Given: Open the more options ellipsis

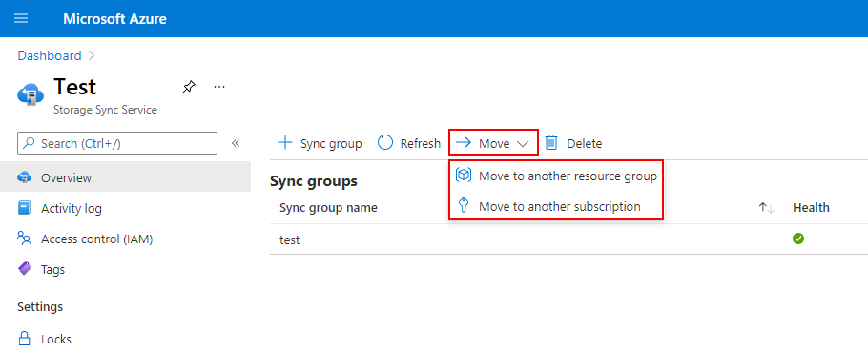Looking at the screenshot, I should tap(219, 87).
